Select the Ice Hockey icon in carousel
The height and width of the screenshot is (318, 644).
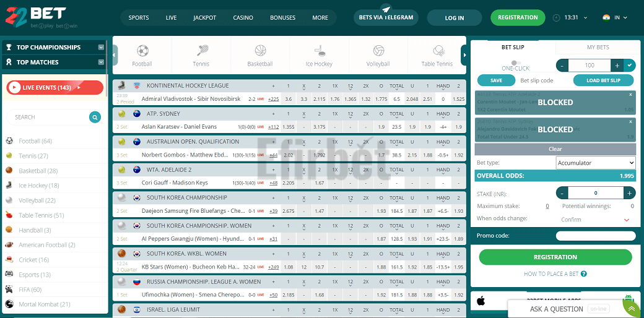coord(320,51)
